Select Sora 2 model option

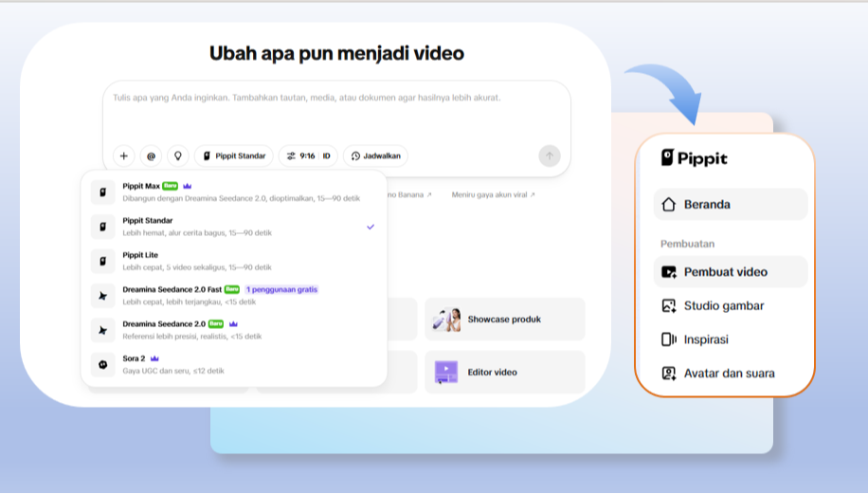(234, 364)
